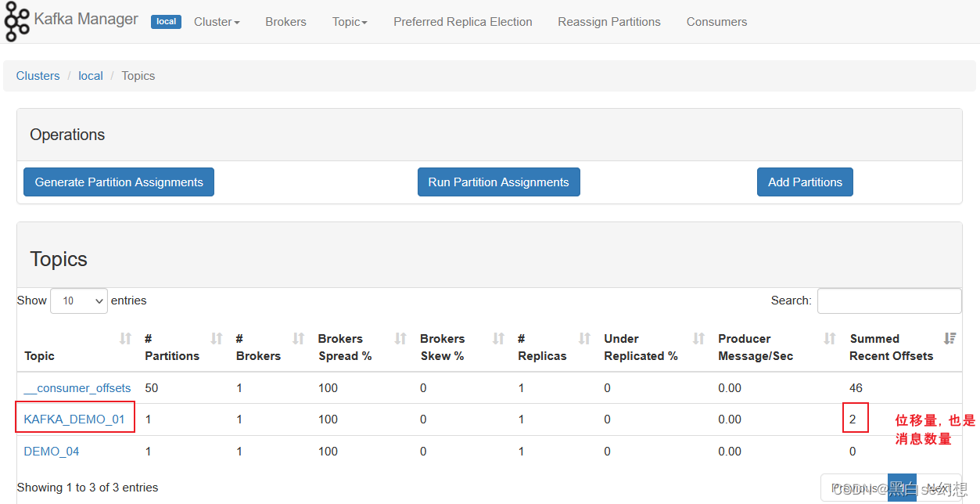
Task: Click KAFKA_DEMO_01 summed offsets value 2
Action: [853, 419]
